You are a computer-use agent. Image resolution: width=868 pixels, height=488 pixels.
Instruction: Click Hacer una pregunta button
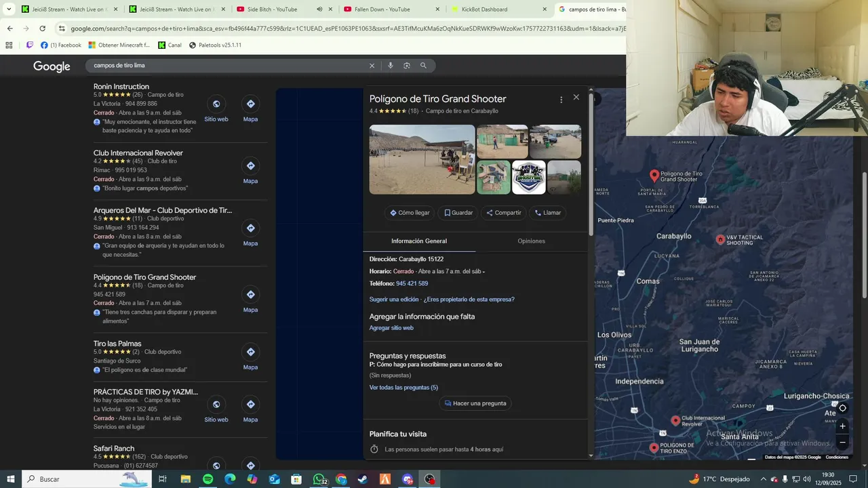tap(475, 403)
